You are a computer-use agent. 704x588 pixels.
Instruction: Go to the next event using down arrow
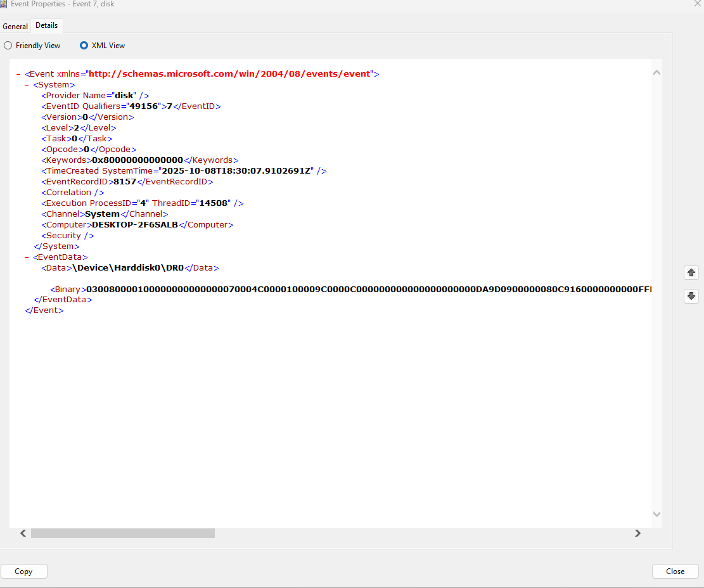tap(691, 296)
